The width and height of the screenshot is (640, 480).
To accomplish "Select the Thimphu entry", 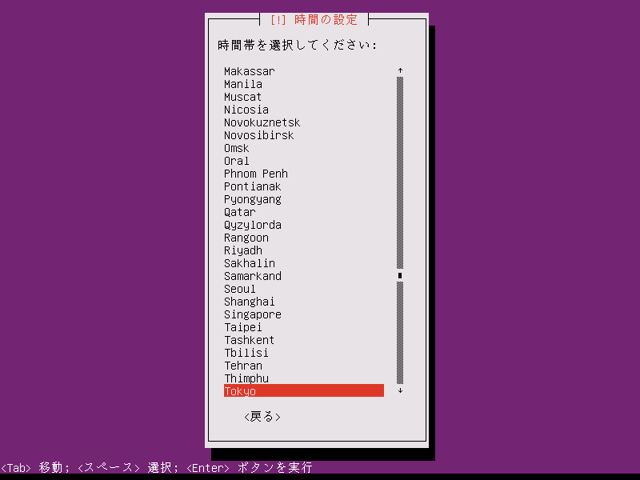I will (x=304, y=378).
